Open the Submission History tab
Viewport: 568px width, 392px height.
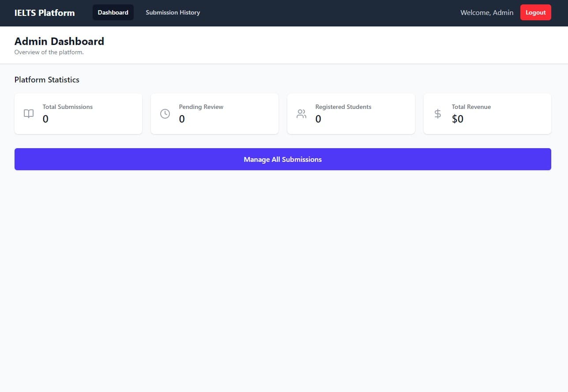173,12
